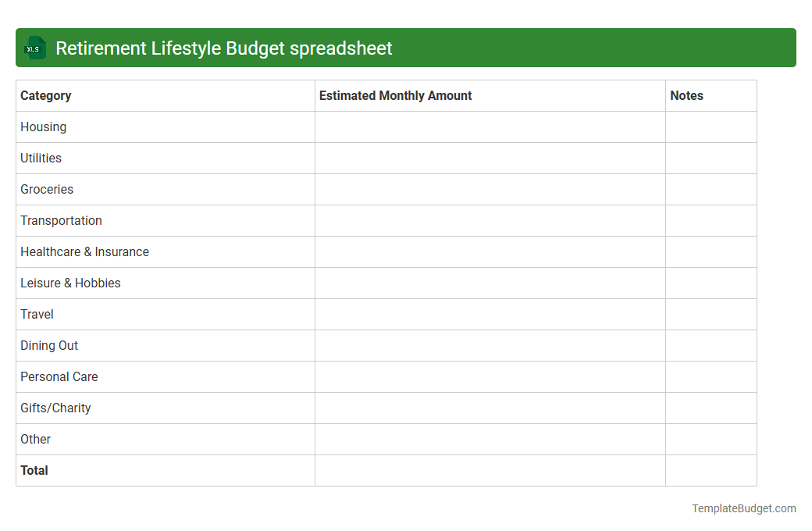Select the Travel category row
The width and height of the screenshot is (812, 531).
(x=37, y=314)
